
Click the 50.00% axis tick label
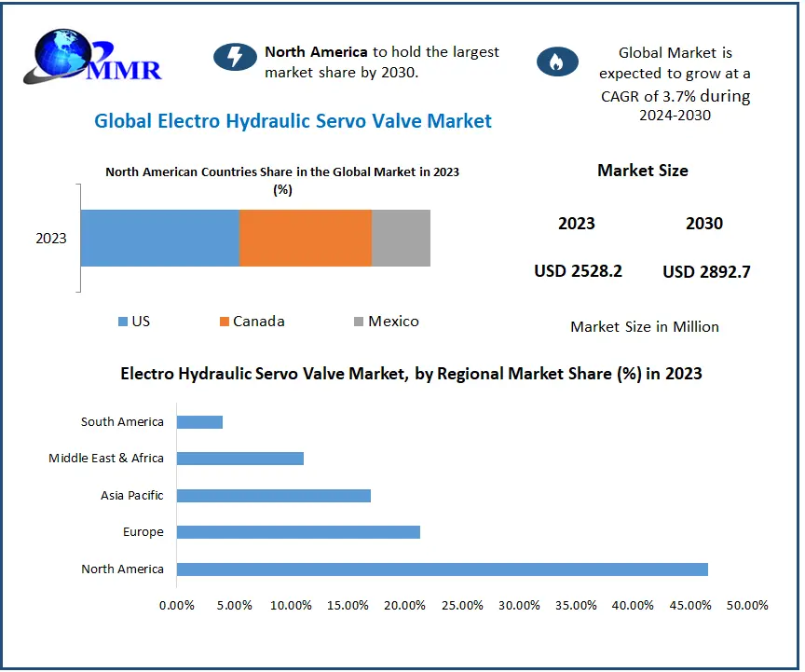(x=747, y=606)
